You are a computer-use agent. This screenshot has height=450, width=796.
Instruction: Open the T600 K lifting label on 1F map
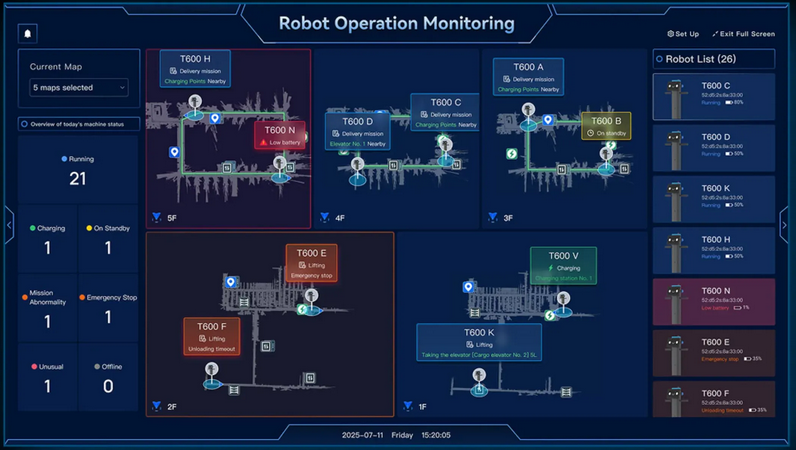[x=479, y=342]
